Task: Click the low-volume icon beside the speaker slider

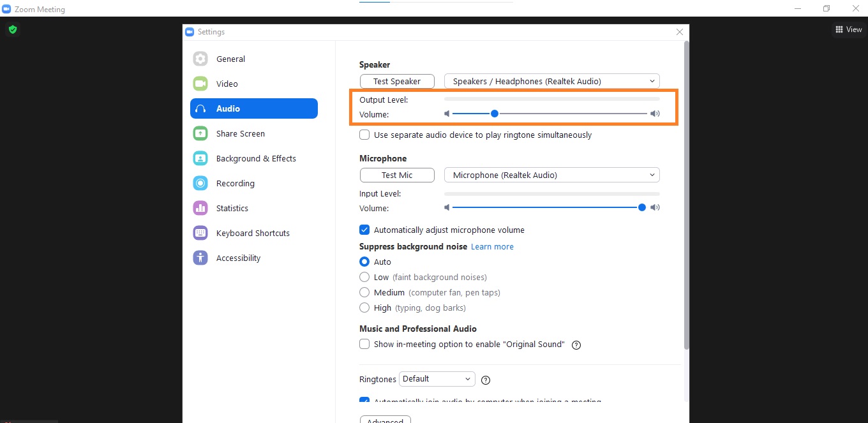Action: 447,114
